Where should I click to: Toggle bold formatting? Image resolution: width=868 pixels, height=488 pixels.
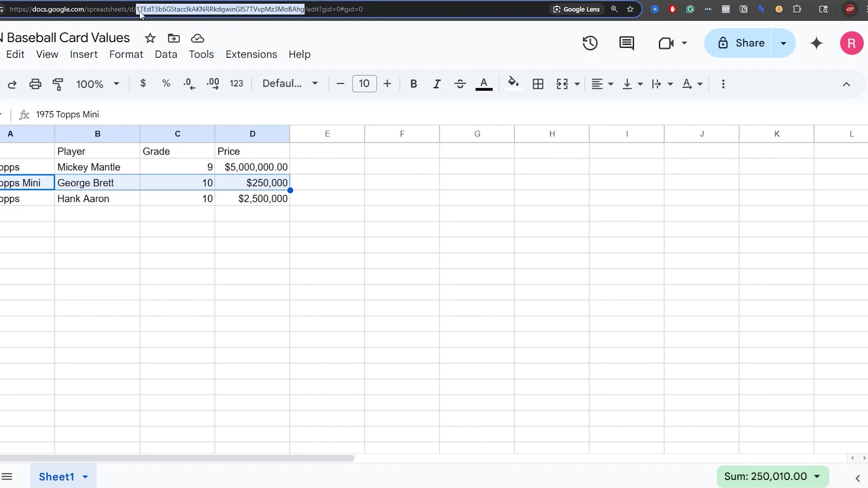click(x=413, y=84)
